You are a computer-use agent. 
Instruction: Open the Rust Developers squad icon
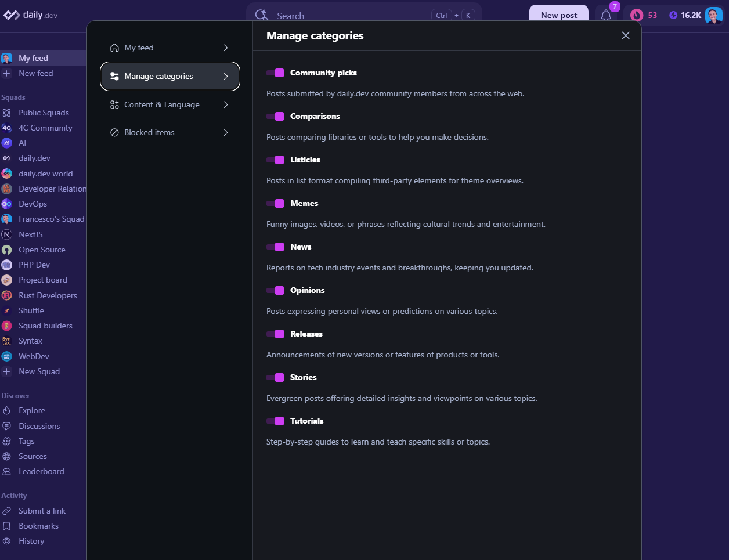tap(7, 295)
